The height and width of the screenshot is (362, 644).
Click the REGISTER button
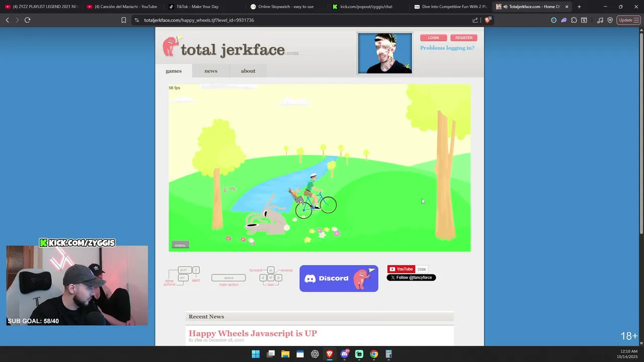[x=464, y=38]
